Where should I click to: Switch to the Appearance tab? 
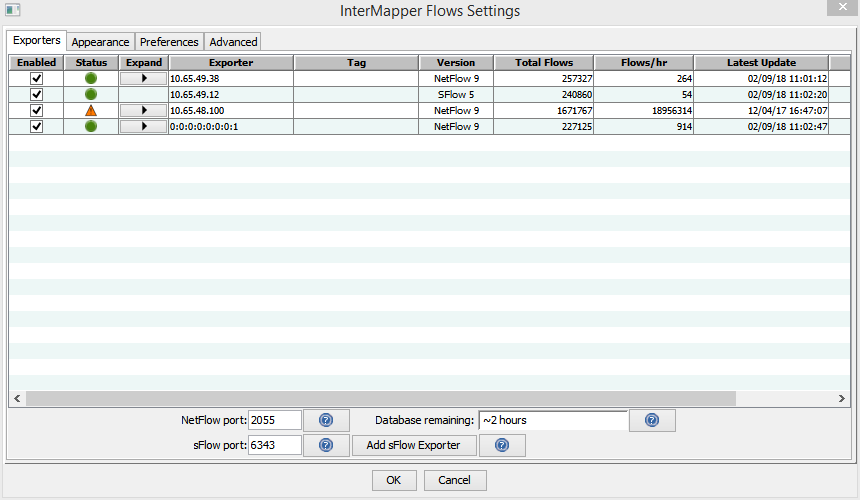coord(100,42)
